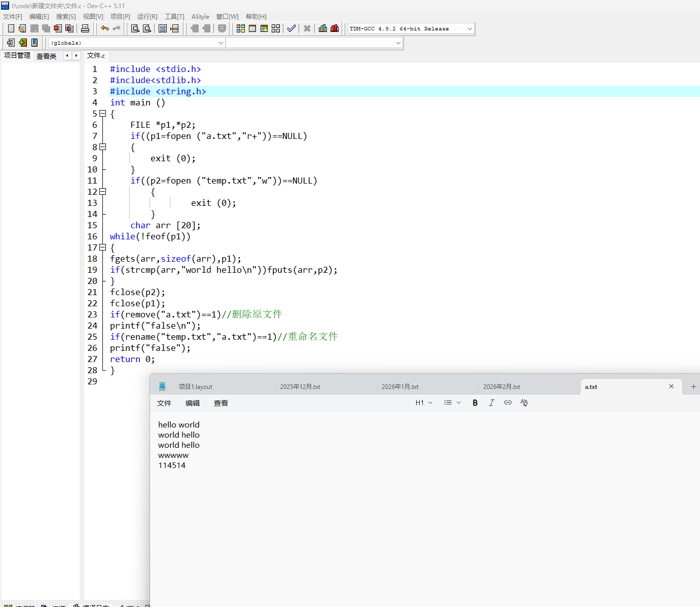Click the Find magnifier icon
The width and height of the screenshot is (700, 607).
135,28
